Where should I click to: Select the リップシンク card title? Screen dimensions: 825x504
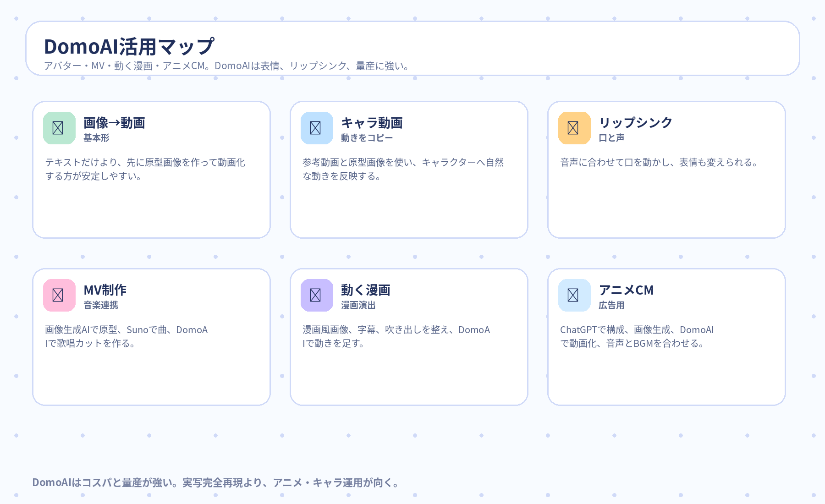635,123
